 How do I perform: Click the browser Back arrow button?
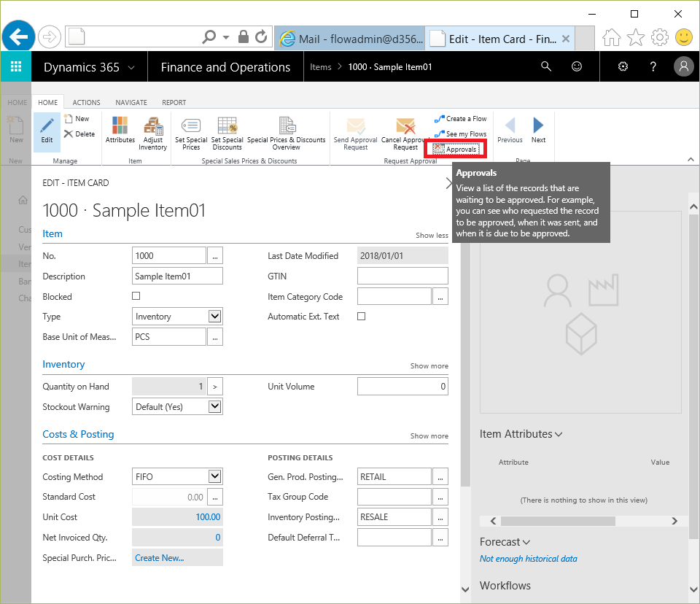click(18, 36)
